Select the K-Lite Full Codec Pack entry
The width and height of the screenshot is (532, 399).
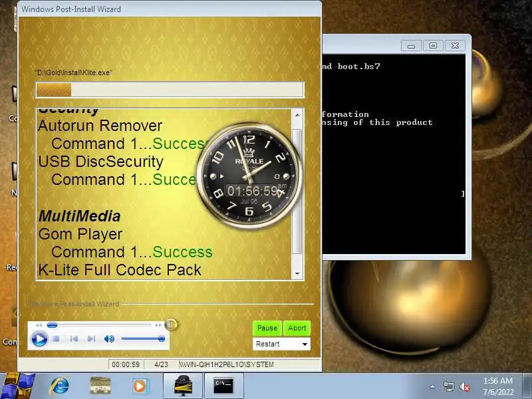coord(120,270)
